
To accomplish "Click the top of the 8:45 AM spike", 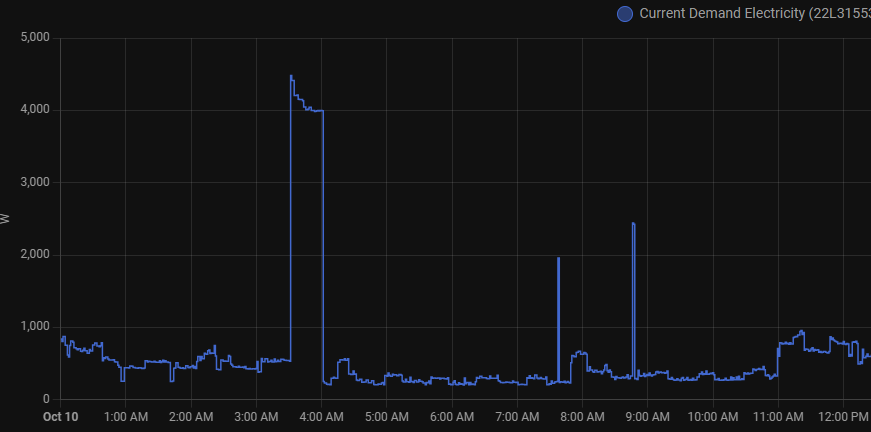I will (633, 224).
